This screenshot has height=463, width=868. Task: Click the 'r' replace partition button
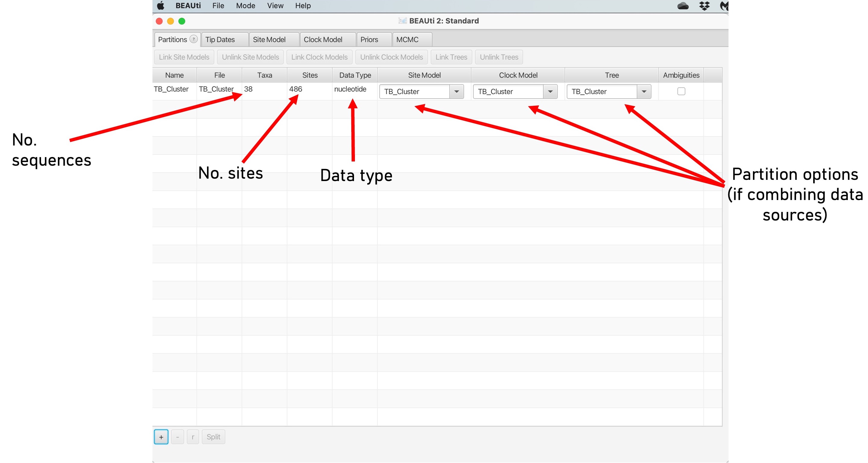point(193,437)
